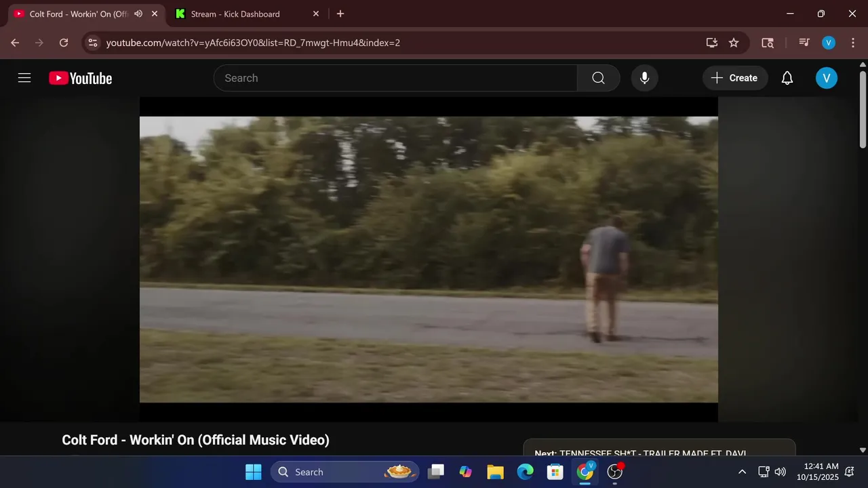Click the Chrome taskbar icon

pos(585,472)
